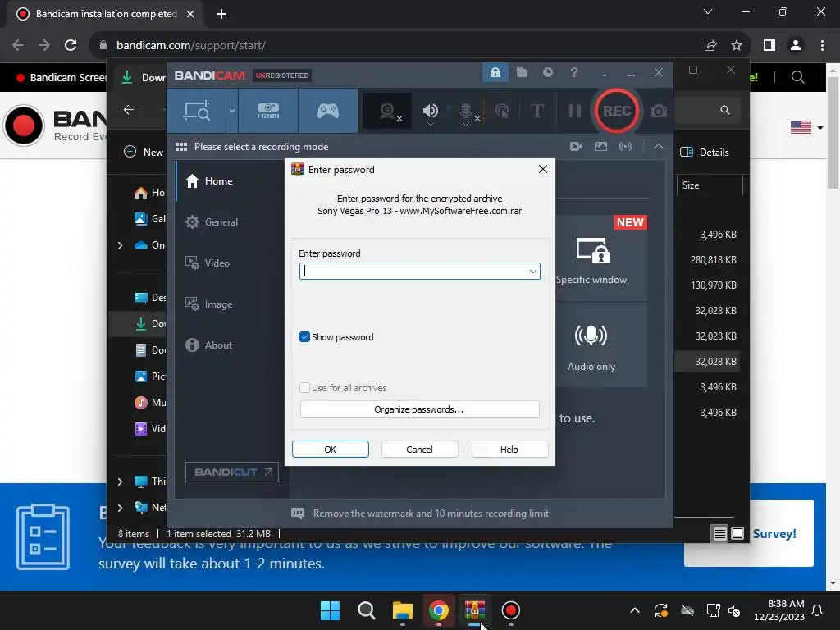840x630 pixels.
Task: Toggle the webcam overlay icon
Action: tap(388, 111)
